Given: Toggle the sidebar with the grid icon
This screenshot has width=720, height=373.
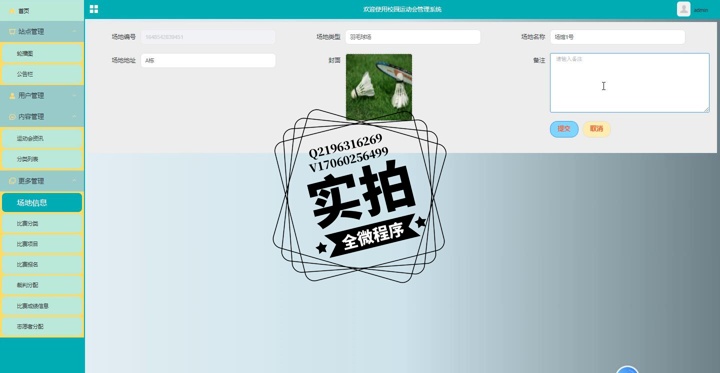Looking at the screenshot, I should 94,9.
